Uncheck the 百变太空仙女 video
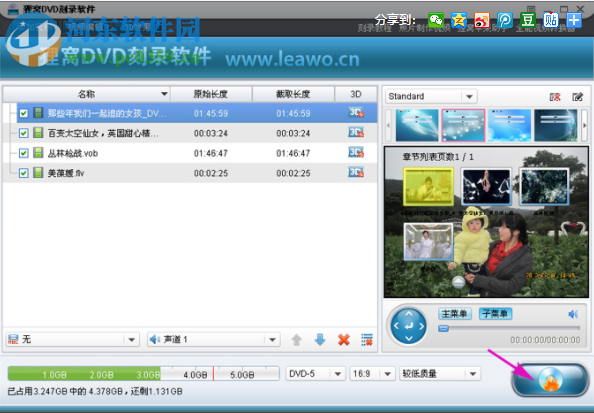The width and height of the screenshot is (594, 413). (23, 133)
